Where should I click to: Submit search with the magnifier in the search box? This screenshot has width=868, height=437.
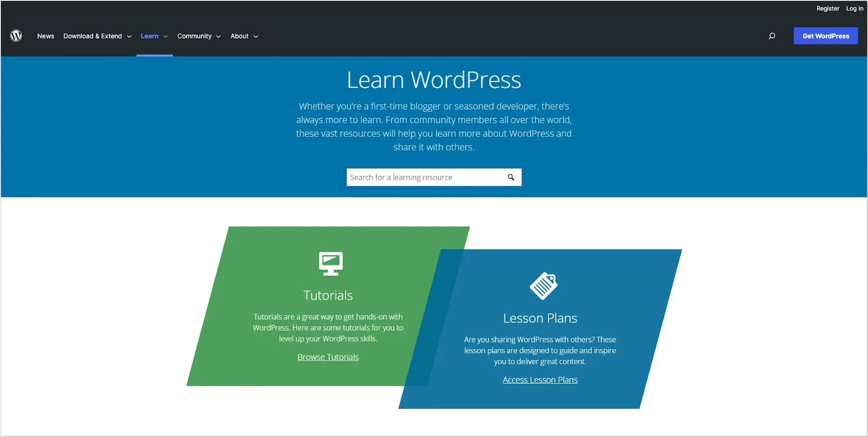point(511,178)
